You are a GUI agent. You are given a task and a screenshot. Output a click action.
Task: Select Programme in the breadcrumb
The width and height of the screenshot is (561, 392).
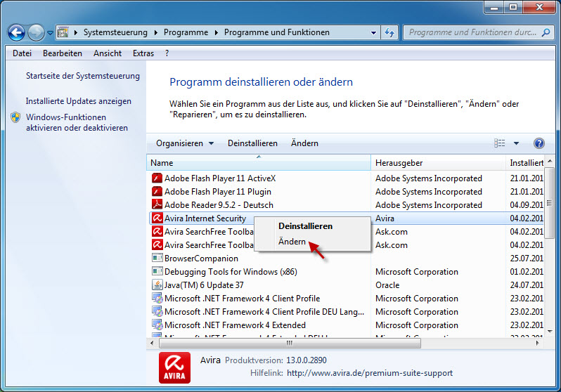[x=186, y=32]
